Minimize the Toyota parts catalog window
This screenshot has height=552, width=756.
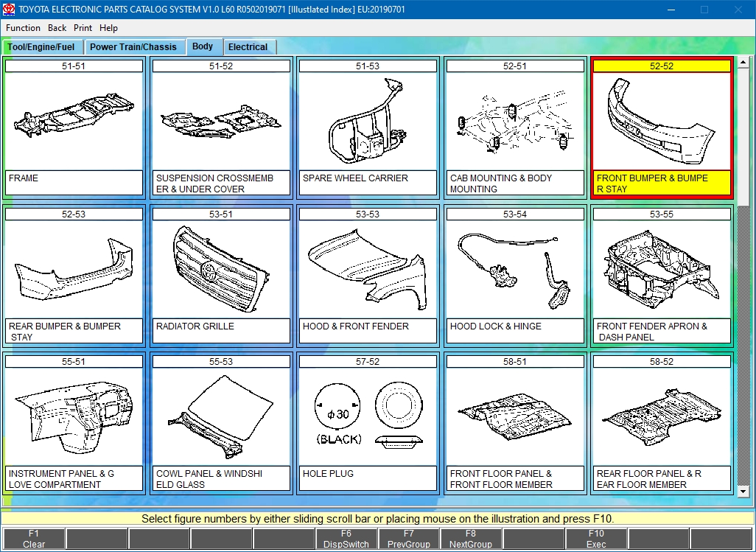click(x=671, y=9)
